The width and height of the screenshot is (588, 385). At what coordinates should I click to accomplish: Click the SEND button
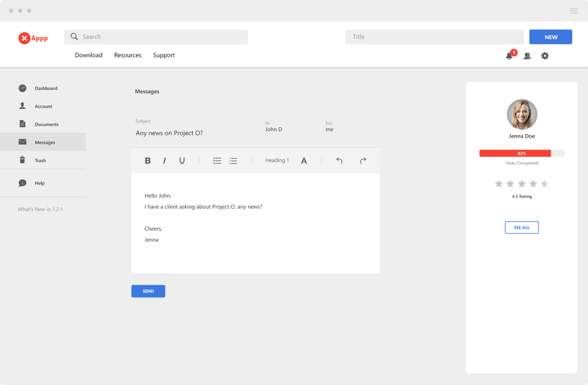click(148, 291)
